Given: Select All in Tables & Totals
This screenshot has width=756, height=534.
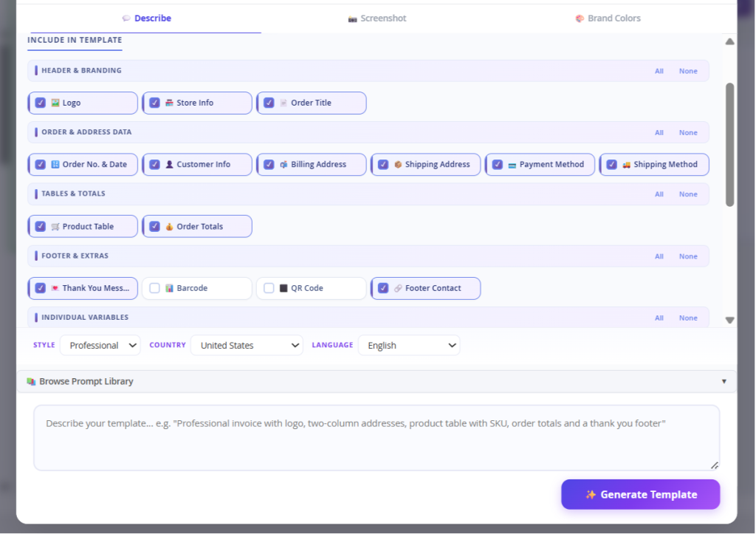Looking at the screenshot, I should [659, 194].
